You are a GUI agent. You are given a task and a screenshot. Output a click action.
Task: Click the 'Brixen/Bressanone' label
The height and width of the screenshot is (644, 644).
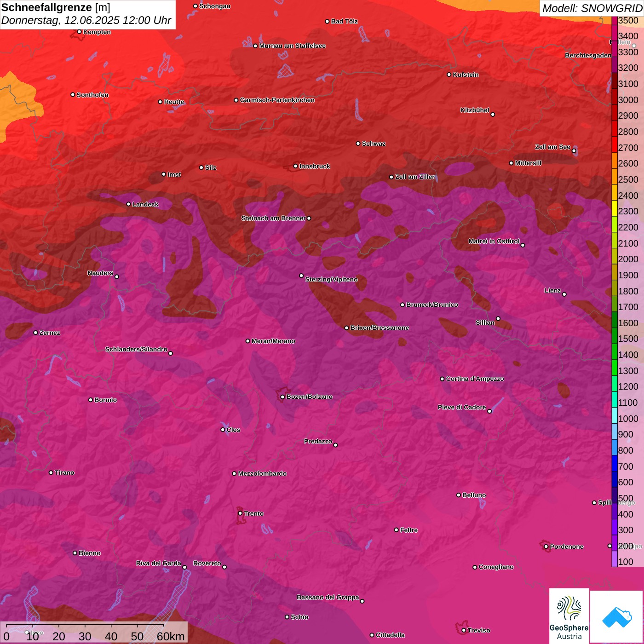(x=379, y=328)
